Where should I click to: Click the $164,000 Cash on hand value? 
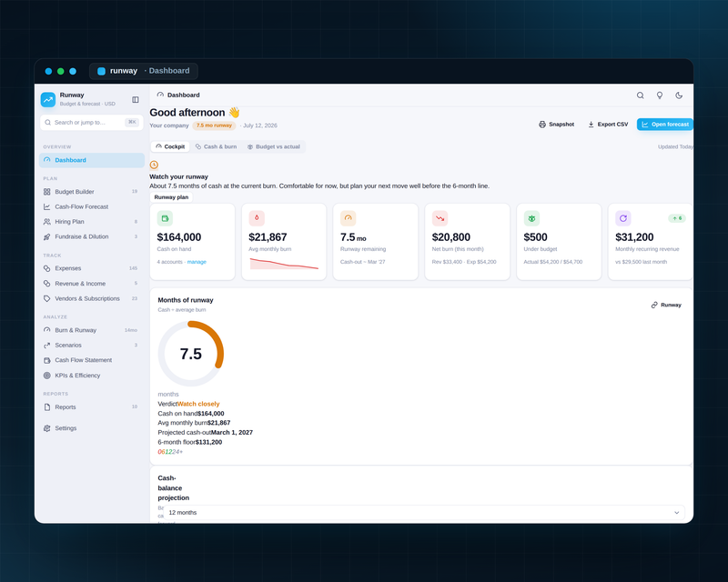click(178, 237)
